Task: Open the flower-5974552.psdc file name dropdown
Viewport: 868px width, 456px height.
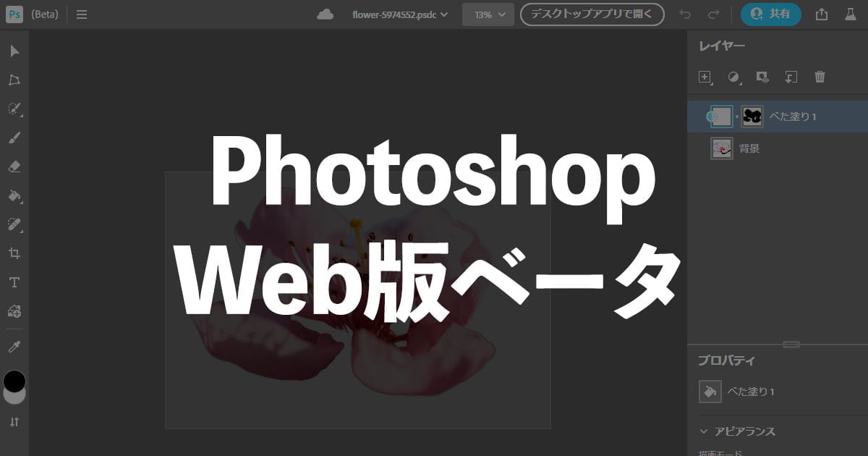Action: pyautogui.click(x=399, y=14)
